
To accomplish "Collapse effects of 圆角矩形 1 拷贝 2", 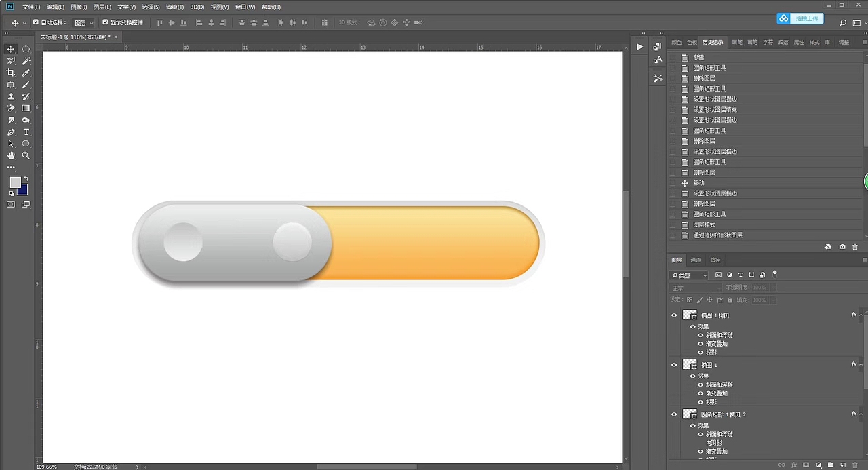I will tap(862, 414).
